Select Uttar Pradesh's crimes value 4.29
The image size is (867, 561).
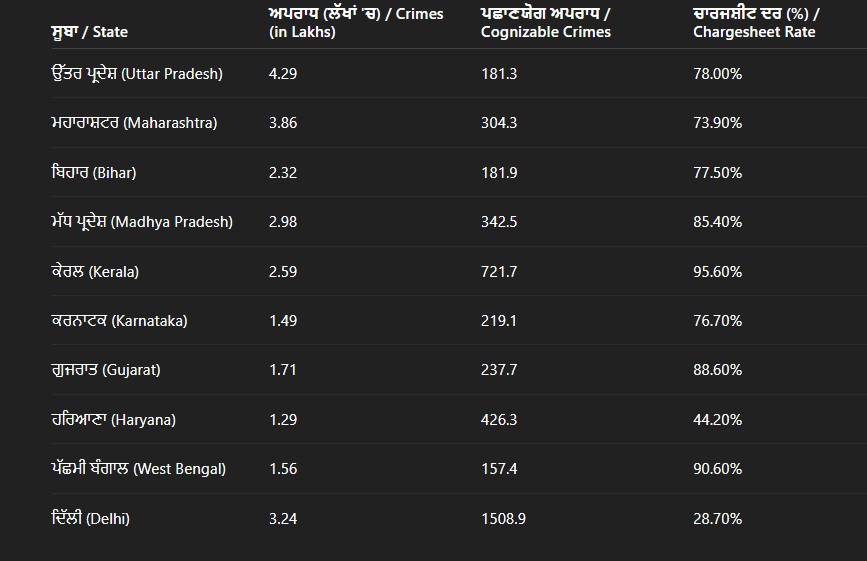[x=283, y=74]
